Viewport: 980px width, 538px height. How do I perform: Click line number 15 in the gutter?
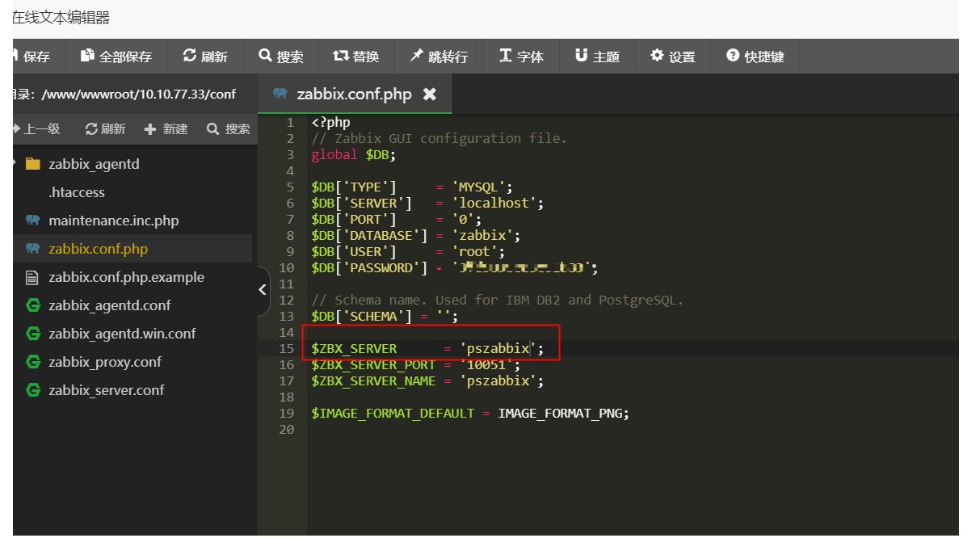tap(287, 349)
